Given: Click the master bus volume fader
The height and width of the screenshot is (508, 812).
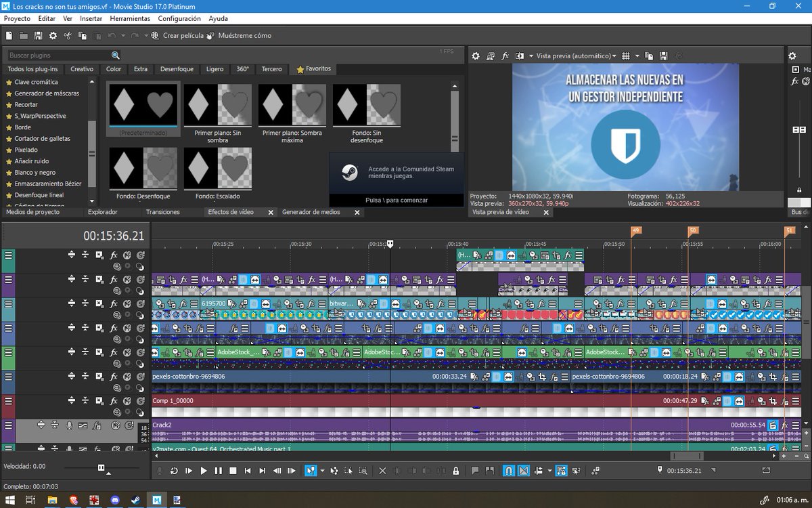Looking at the screenshot, I should pos(799,129).
